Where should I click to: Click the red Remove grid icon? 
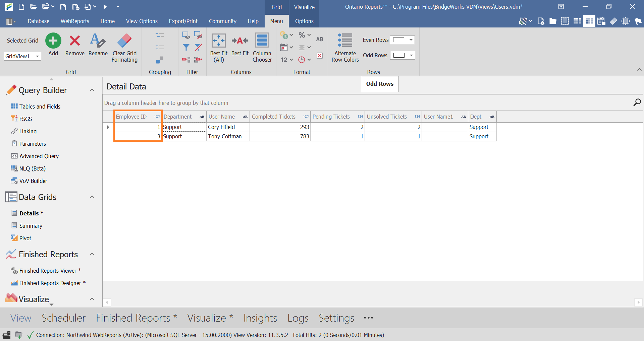pos(75,41)
